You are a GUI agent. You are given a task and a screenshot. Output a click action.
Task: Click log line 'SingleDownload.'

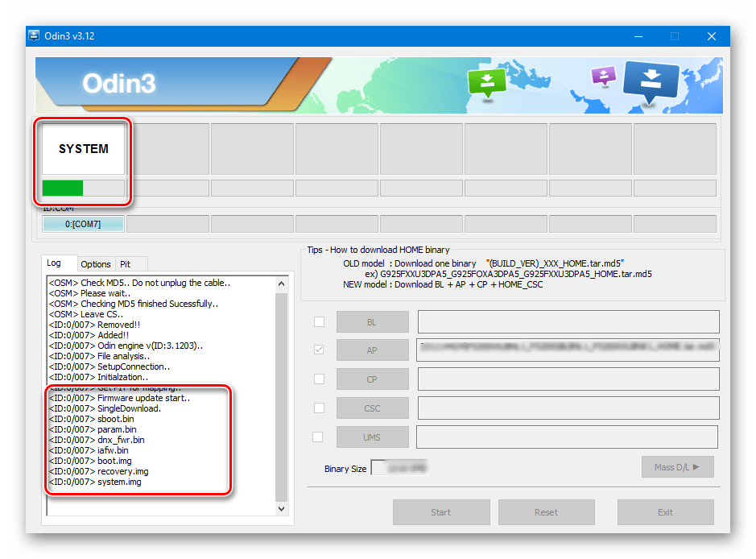[105, 408]
